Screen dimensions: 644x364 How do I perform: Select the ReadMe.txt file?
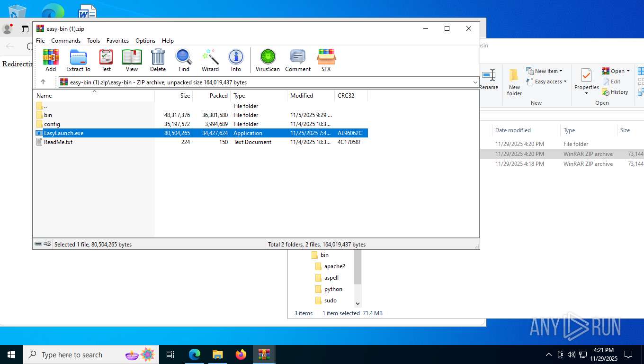[x=200, y=142]
